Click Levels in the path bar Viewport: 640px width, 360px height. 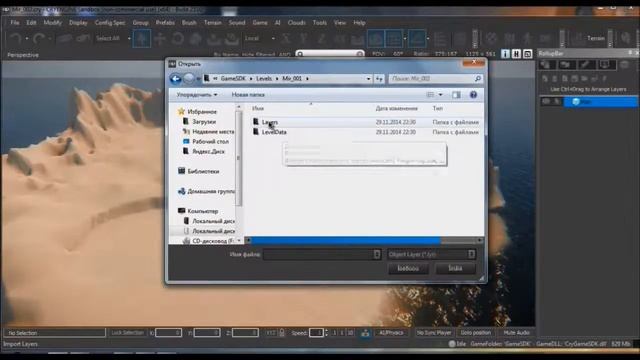pos(264,78)
